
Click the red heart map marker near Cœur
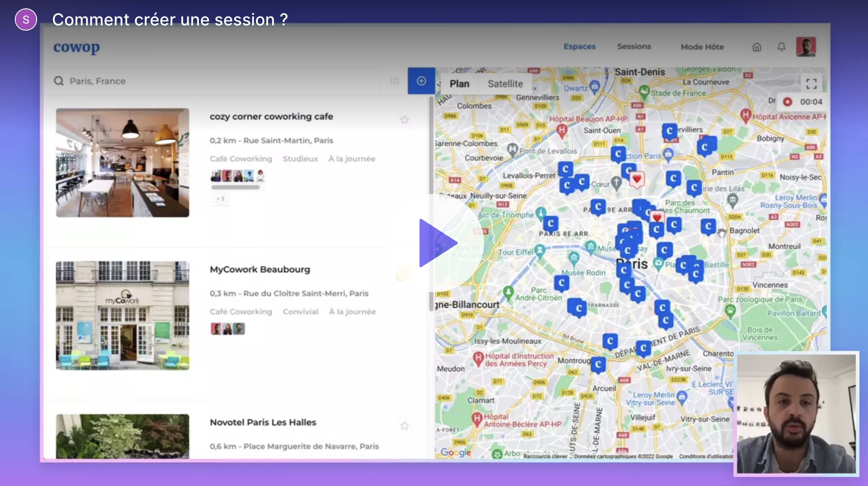pos(637,179)
